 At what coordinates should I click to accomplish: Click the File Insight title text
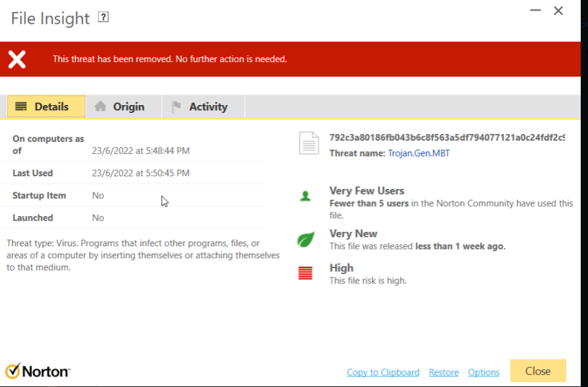(x=50, y=18)
